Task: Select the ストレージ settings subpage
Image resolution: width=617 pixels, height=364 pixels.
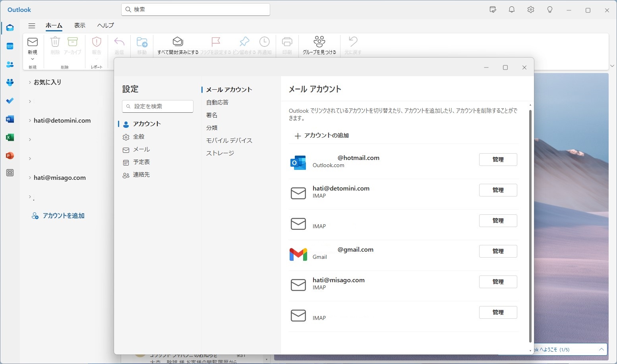Action: [x=220, y=153]
